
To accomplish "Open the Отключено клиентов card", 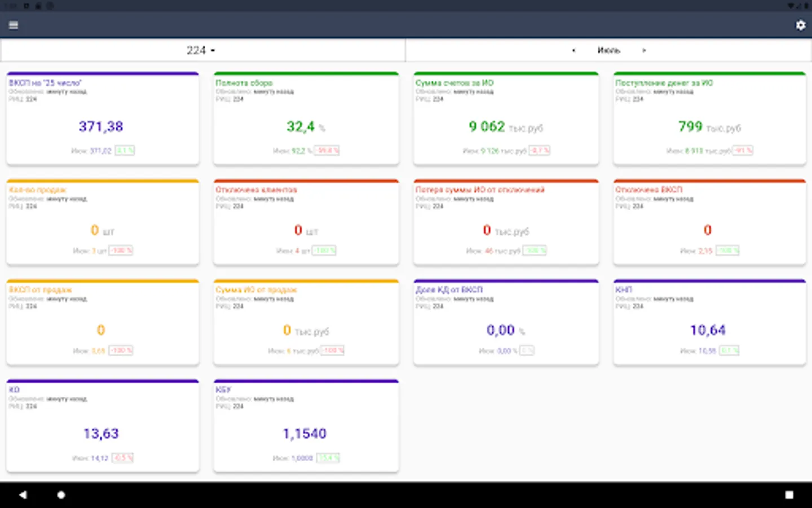I will pyautogui.click(x=306, y=222).
